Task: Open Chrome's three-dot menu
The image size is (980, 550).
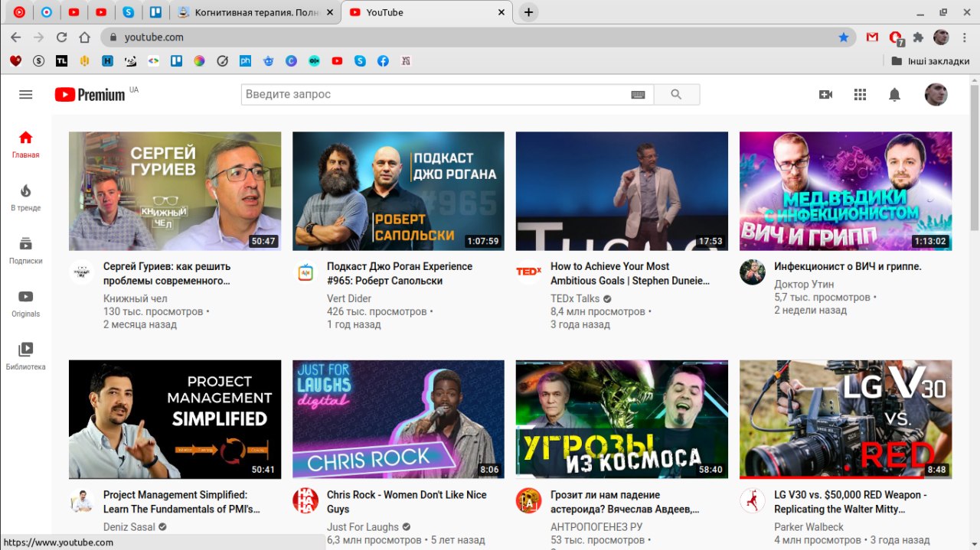Action: [x=964, y=37]
